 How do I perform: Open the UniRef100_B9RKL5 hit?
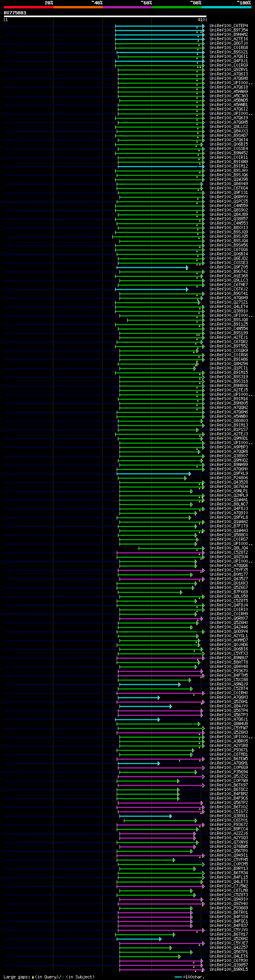click(229, 970)
